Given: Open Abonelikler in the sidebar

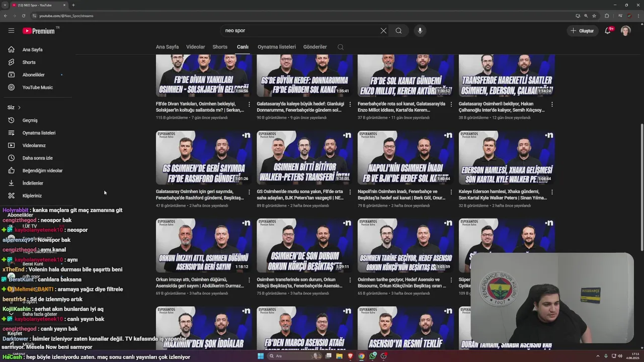Looking at the screenshot, I should (x=33, y=75).
